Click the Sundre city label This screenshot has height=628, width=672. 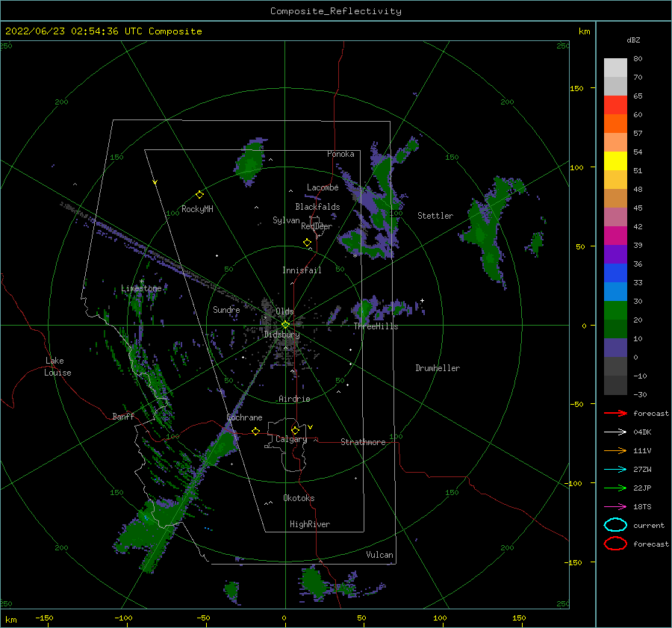coord(226,309)
